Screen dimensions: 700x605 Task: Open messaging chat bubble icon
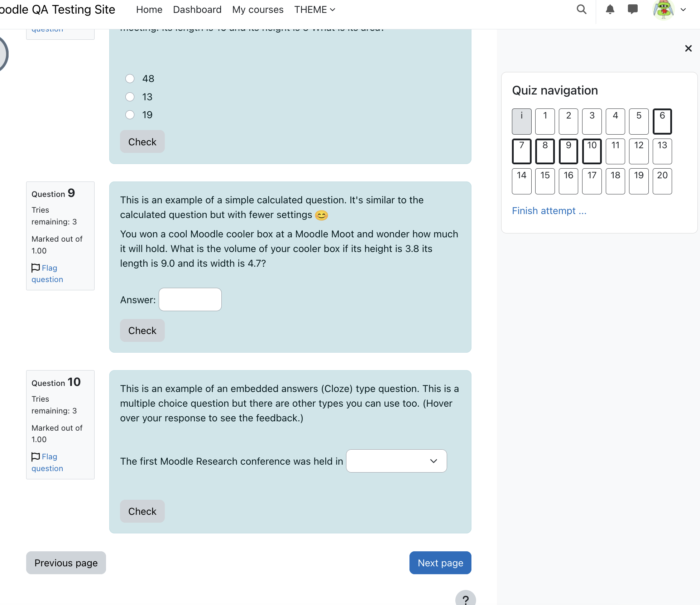633,10
